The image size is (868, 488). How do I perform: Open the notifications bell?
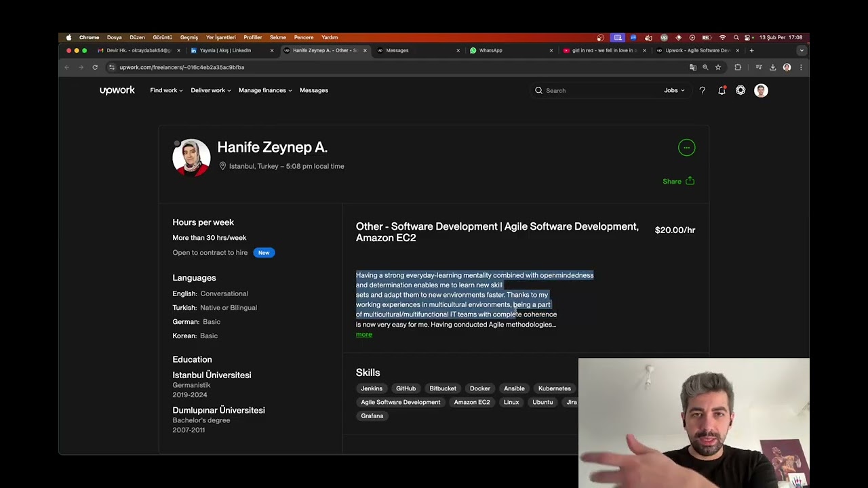coord(722,90)
